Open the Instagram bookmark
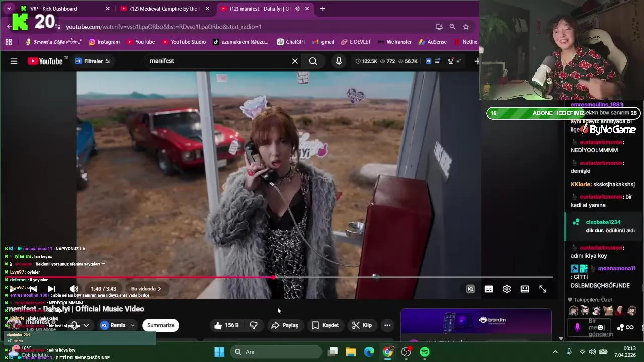Viewport: 644px width, 362px height. point(104,42)
